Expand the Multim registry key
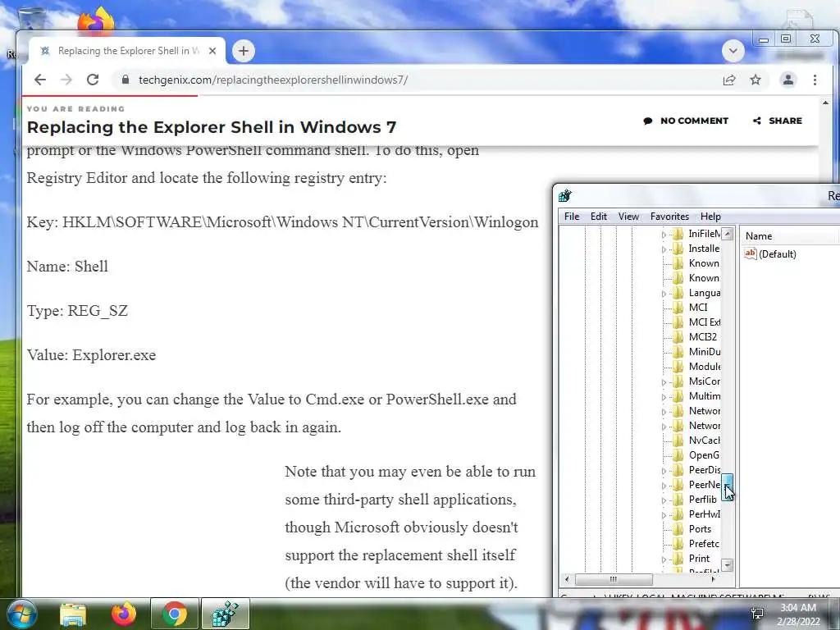The width and height of the screenshot is (840, 630). point(664,397)
